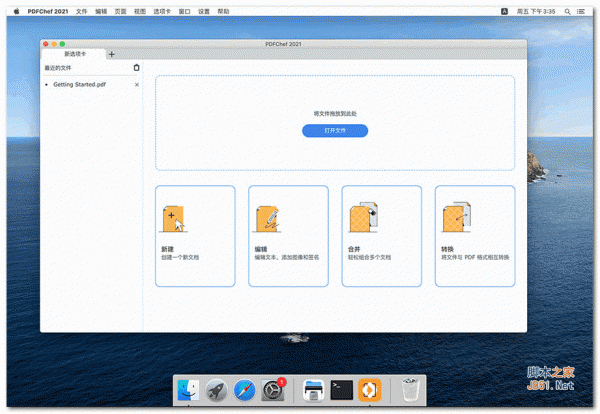Open the PDFChef 2021 application menu

47,11
